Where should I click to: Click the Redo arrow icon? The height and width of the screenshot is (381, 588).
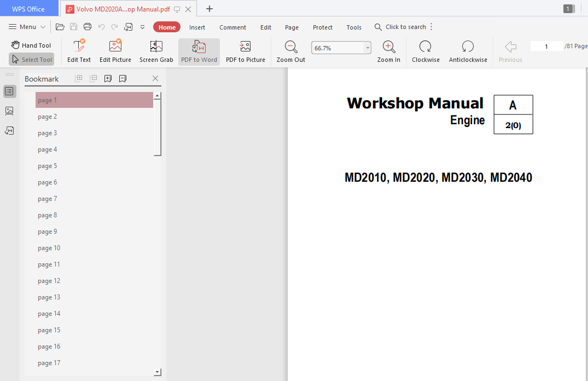tap(115, 27)
